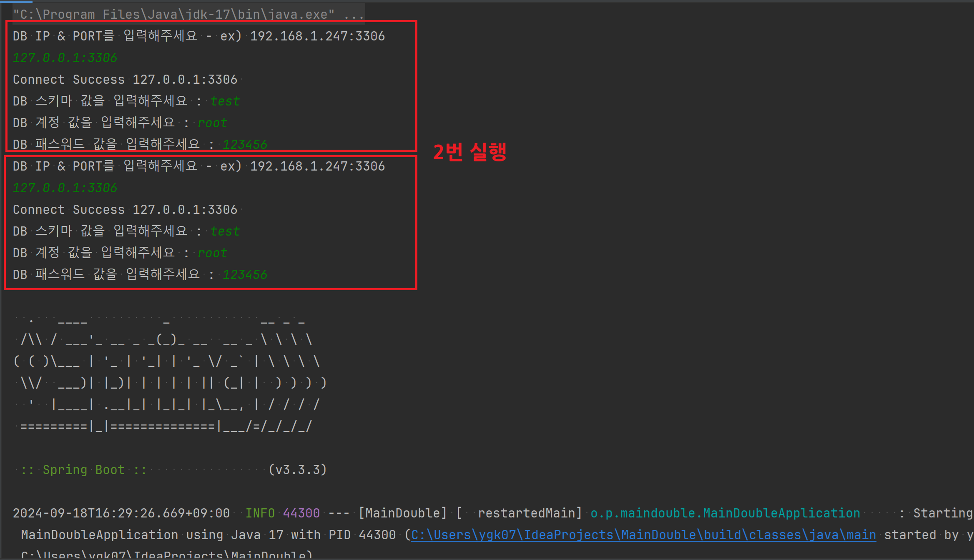Click the (v3.3.3) Spring Boot version text

[x=297, y=470]
